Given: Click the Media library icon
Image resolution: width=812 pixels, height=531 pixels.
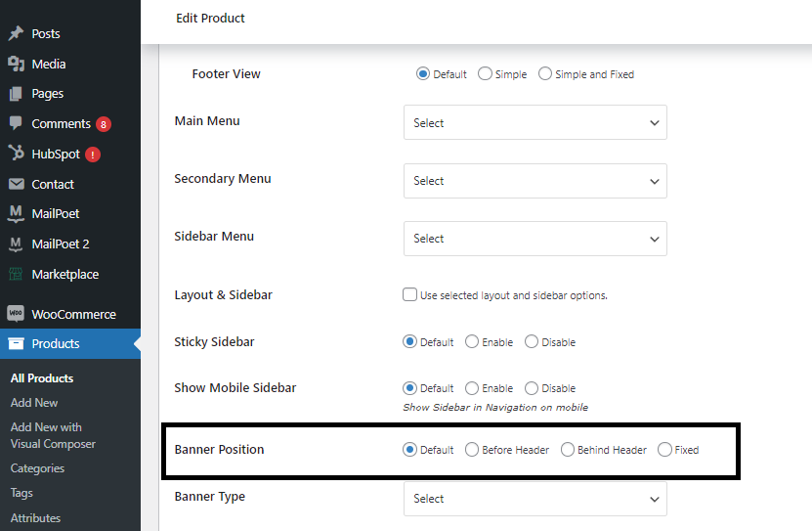Looking at the screenshot, I should [x=16, y=64].
